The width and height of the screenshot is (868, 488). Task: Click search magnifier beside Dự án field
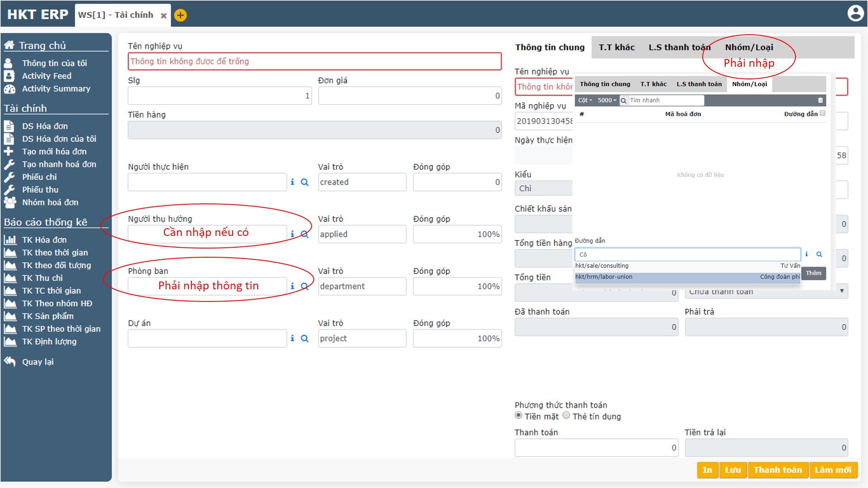point(305,338)
